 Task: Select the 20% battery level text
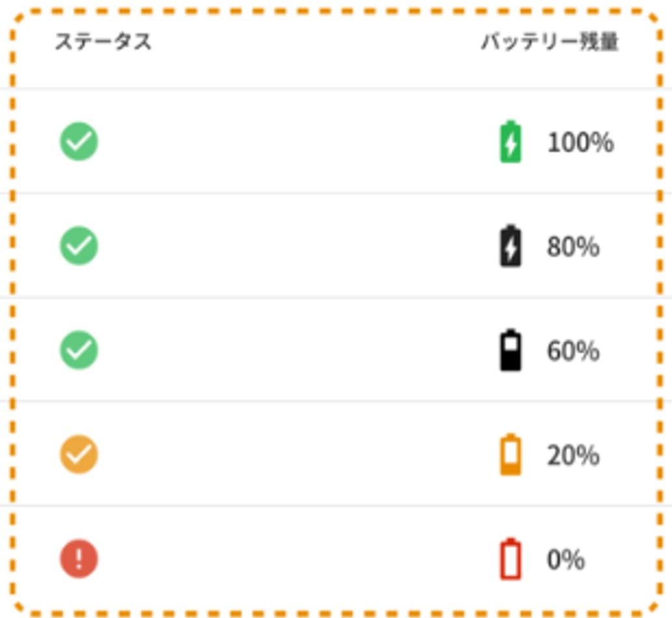click(573, 455)
